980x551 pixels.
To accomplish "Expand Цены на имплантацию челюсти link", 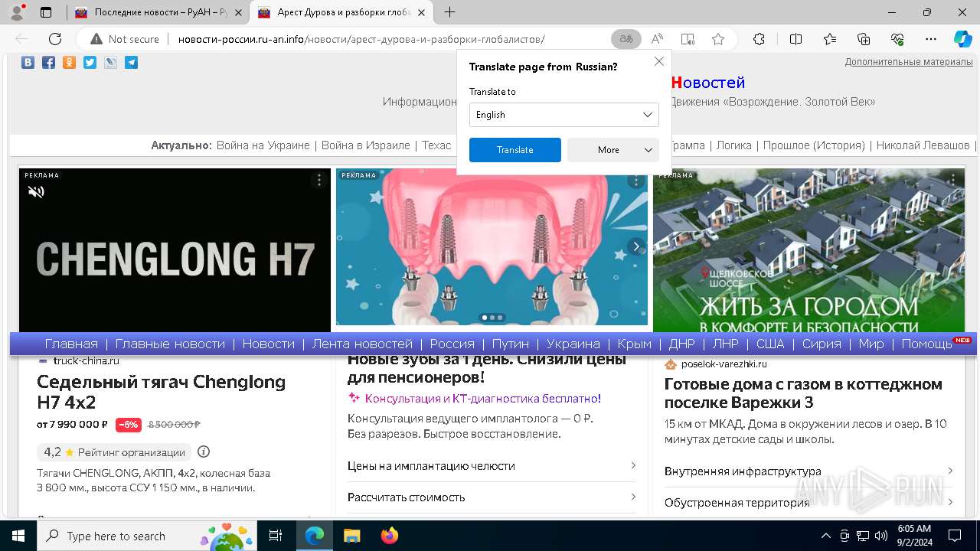I will tap(492, 465).
